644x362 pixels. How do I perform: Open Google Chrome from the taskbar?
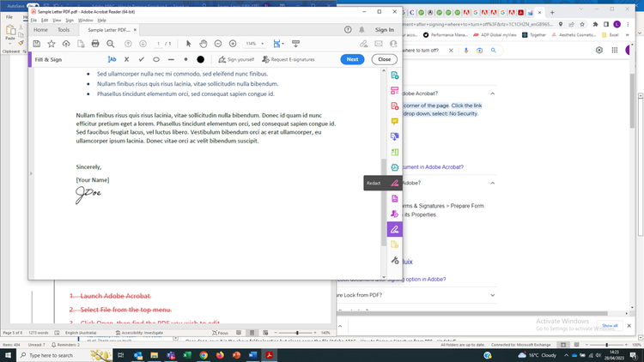[x=204, y=355]
